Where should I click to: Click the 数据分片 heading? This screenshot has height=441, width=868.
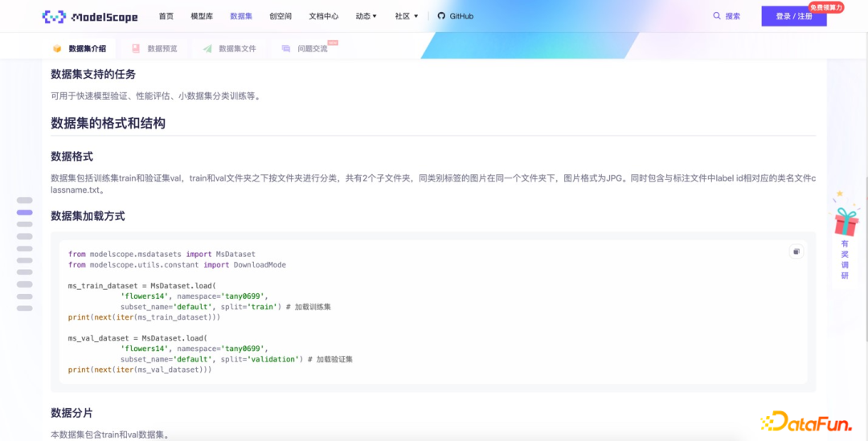[x=72, y=413]
